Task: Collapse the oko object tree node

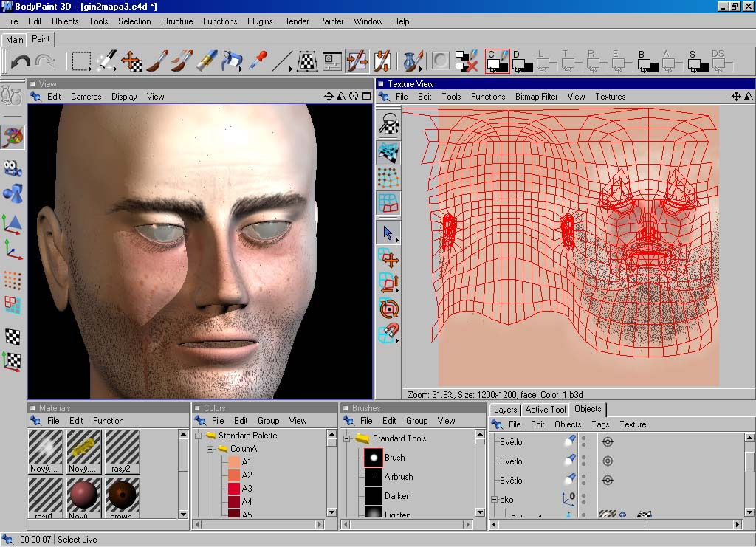Action: [x=494, y=500]
